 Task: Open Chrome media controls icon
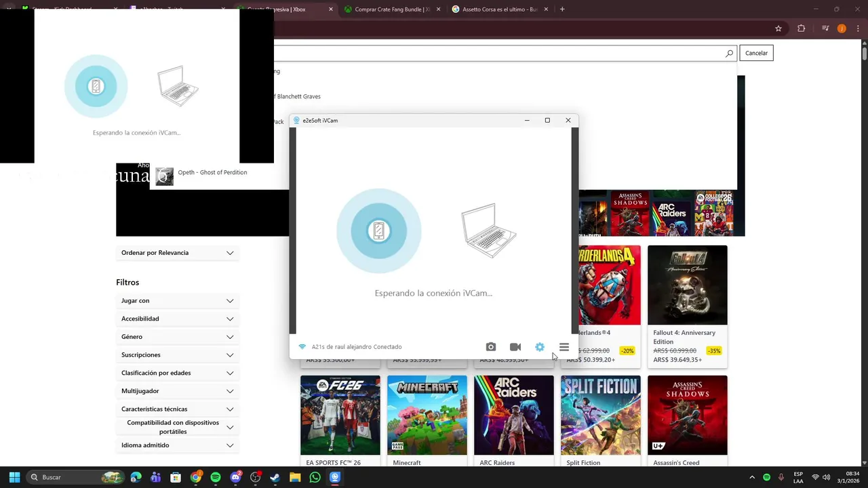pyautogui.click(x=825, y=28)
